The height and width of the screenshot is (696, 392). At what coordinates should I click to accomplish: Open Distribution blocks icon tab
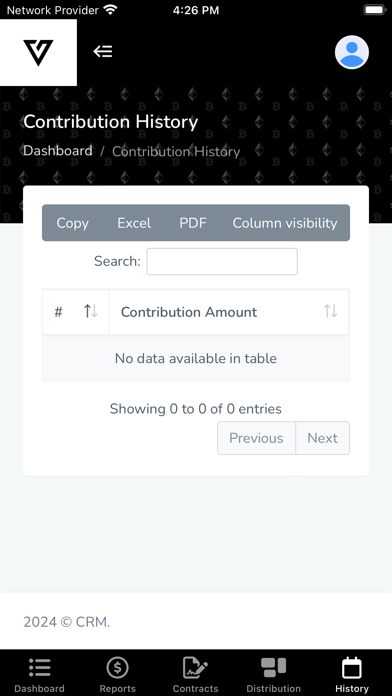[273, 668]
